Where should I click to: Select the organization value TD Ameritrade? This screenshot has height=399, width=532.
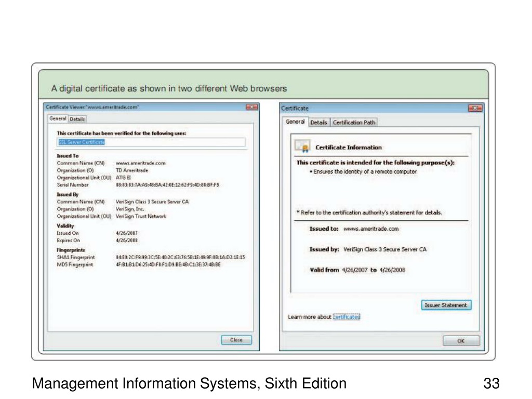[132, 170]
